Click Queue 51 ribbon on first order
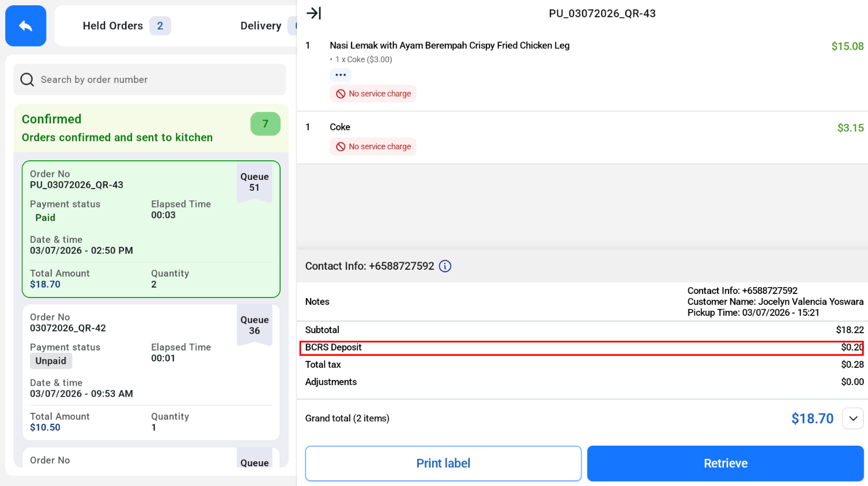The width and height of the screenshot is (868, 486). click(255, 182)
